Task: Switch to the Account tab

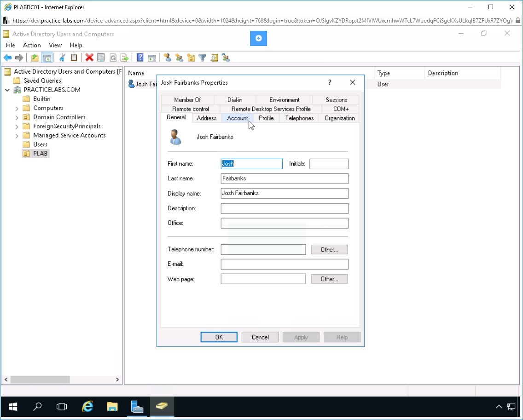Action: [x=237, y=118]
